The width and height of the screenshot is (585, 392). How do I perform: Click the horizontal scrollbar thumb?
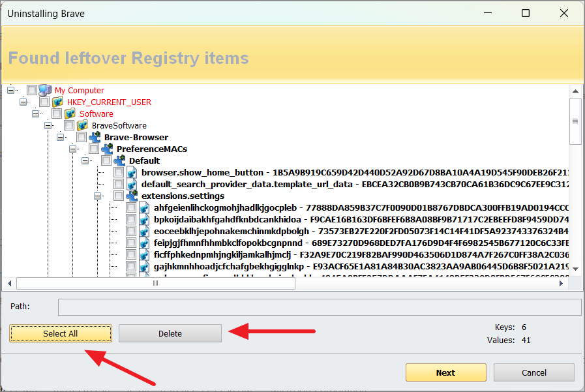156,284
